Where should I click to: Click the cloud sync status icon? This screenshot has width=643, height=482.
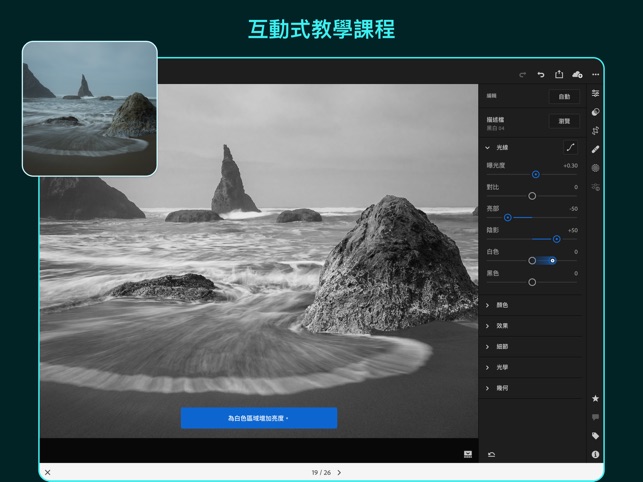577,75
